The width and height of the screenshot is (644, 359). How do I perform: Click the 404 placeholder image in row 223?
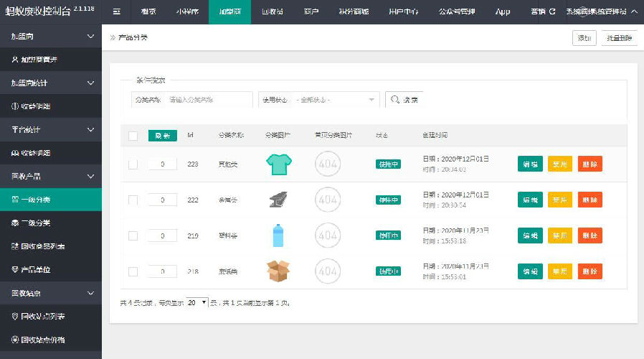(x=328, y=164)
